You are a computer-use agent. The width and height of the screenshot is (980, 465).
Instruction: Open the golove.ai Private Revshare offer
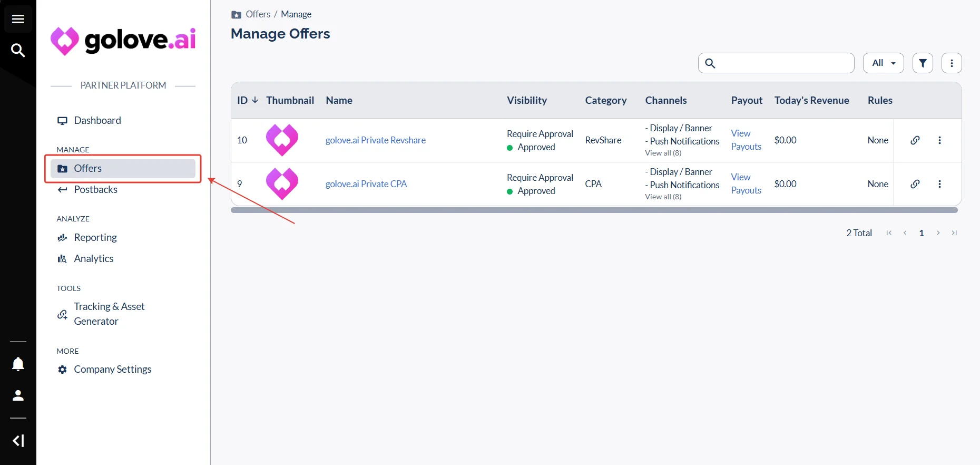pos(376,140)
